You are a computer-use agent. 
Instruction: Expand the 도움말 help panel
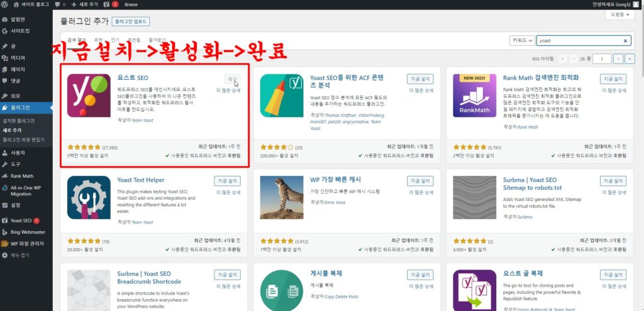coord(619,14)
